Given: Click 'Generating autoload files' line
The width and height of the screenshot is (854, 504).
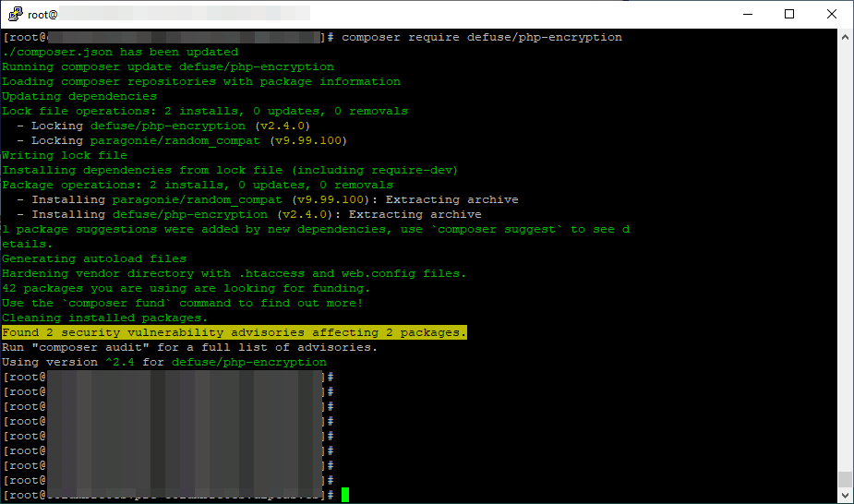Looking at the screenshot, I should 93,258.
